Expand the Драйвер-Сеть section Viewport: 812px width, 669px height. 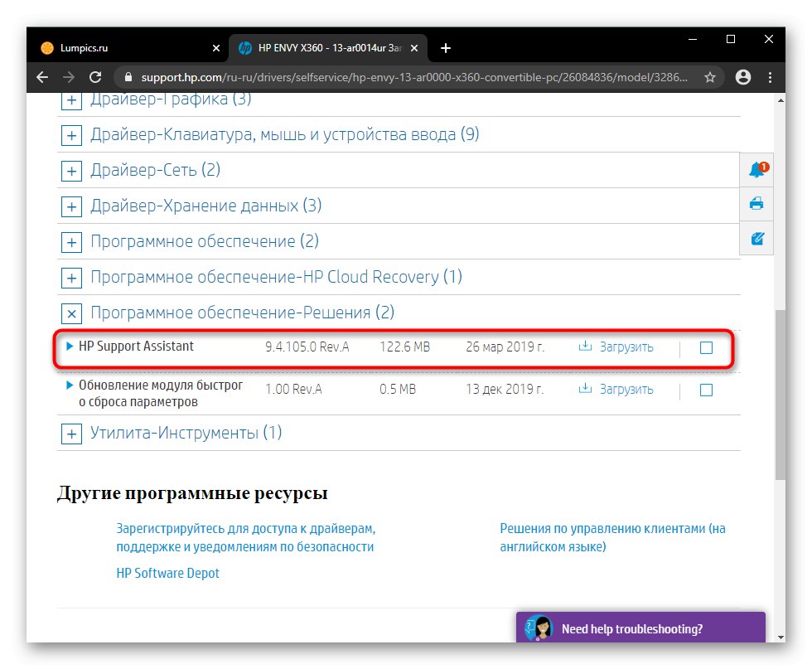pyautogui.click(x=71, y=170)
